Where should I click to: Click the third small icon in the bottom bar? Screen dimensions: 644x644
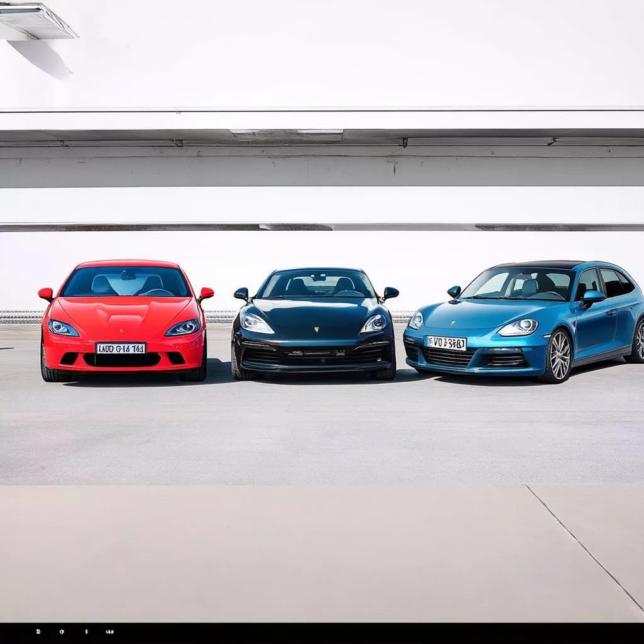point(86,631)
